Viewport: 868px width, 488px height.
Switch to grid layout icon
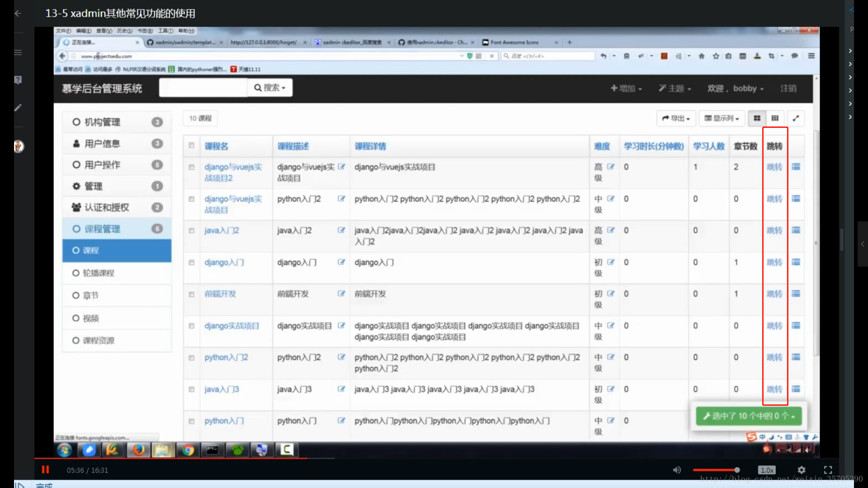pos(775,118)
